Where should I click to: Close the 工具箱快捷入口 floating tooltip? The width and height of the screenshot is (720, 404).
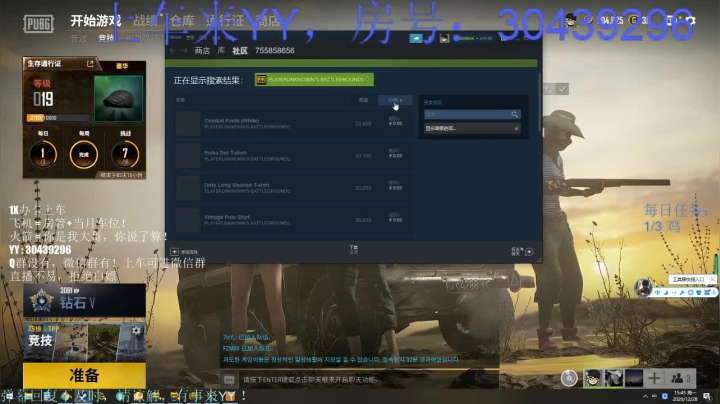pyautogui.click(x=713, y=279)
